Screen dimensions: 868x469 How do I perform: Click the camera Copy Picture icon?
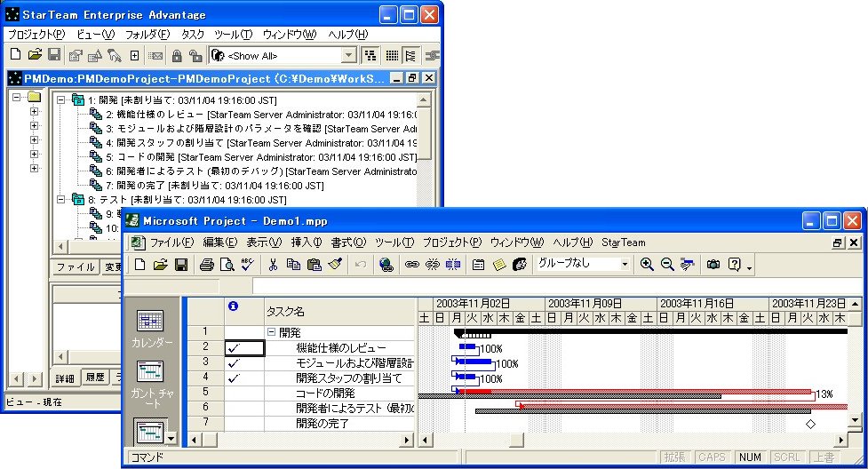[713, 265]
